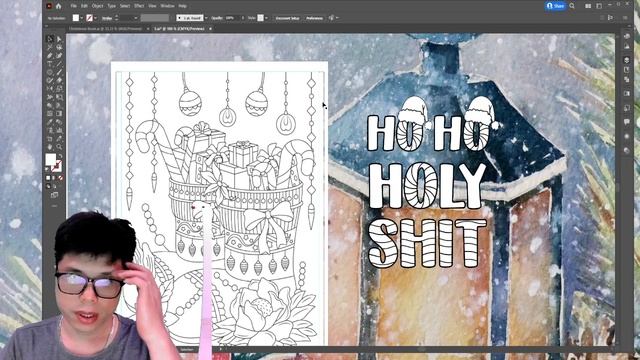Select the Free Transform tool

click(x=59, y=97)
